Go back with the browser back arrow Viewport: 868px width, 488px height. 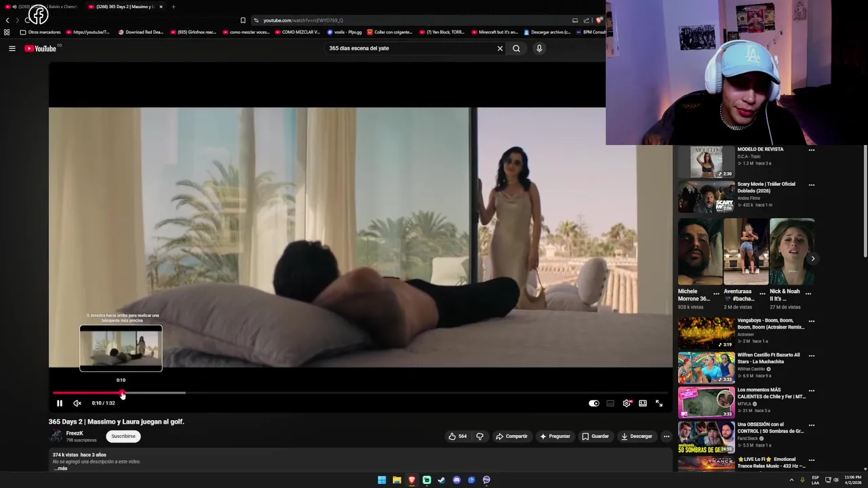coord(7,20)
